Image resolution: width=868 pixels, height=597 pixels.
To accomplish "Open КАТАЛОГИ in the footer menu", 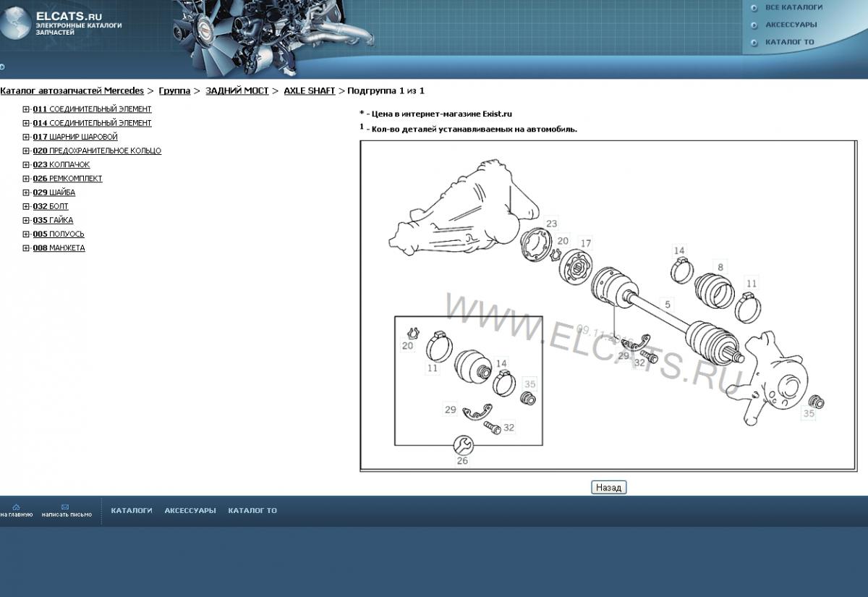I will point(132,510).
